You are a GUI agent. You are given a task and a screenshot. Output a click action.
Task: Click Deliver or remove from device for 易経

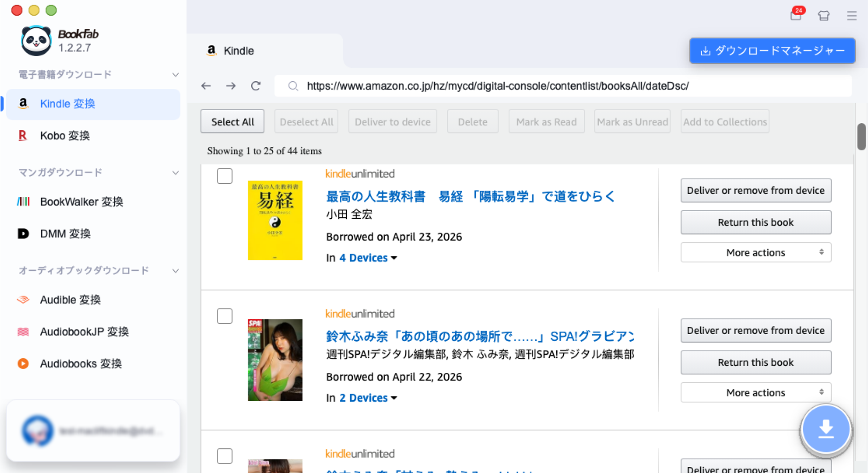756,190
